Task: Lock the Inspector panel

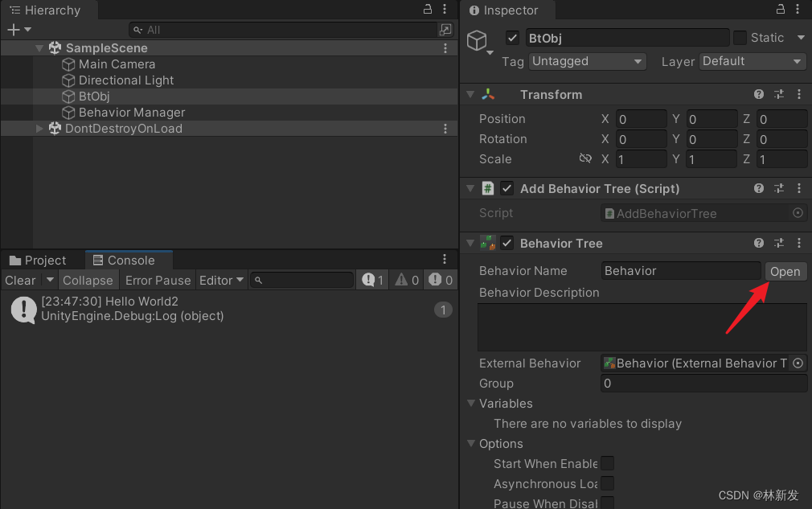Action: point(781,9)
